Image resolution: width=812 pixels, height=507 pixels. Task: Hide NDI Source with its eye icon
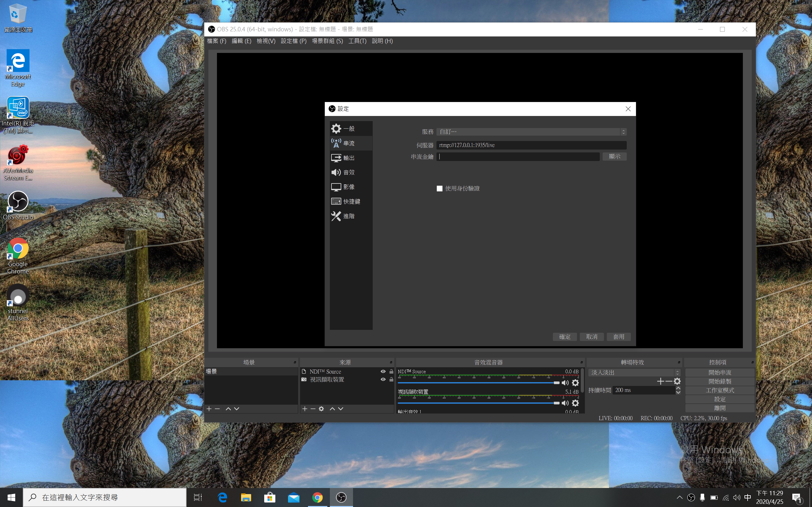383,371
